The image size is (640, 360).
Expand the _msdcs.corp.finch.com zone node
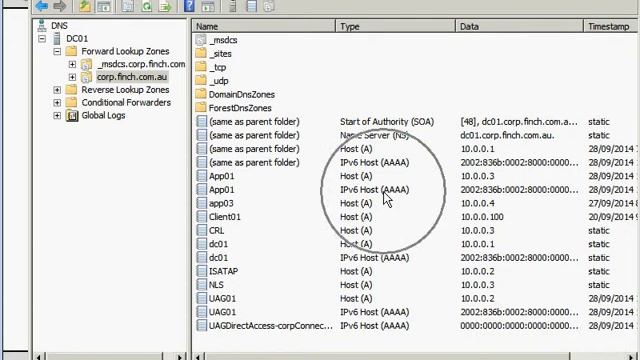tap(72, 64)
